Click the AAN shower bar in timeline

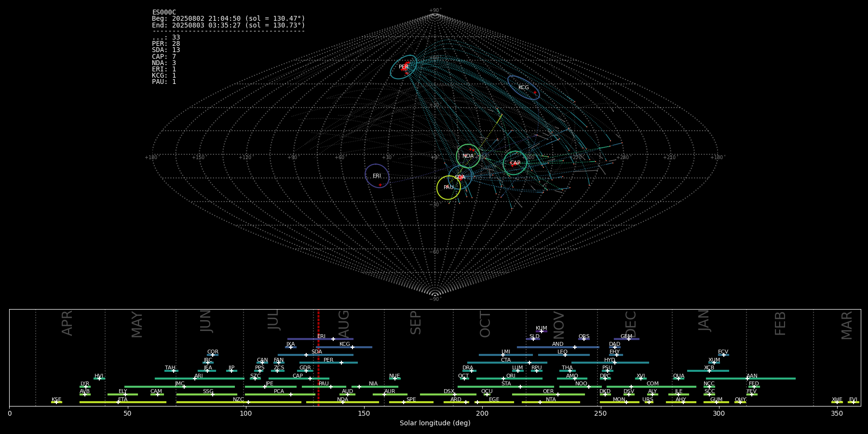coord(751,379)
